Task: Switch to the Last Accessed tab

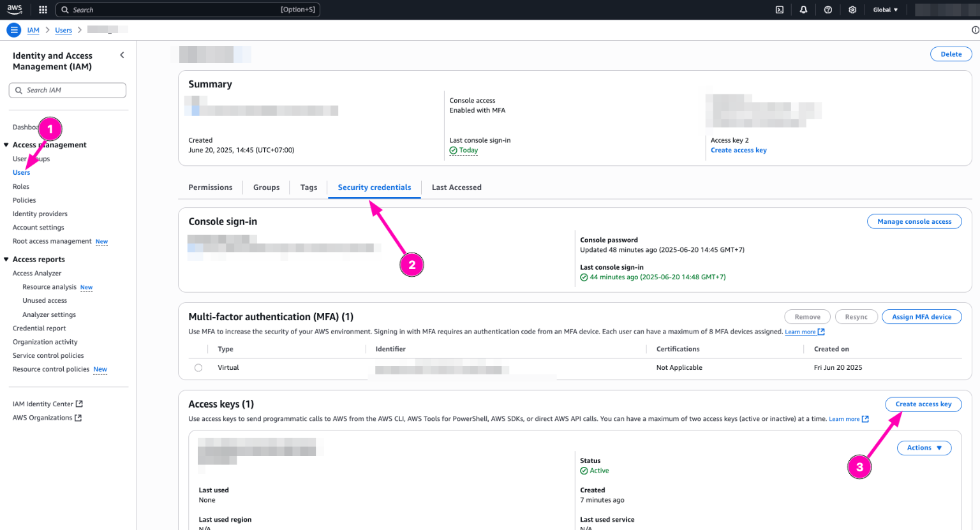Action: [456, 188]
